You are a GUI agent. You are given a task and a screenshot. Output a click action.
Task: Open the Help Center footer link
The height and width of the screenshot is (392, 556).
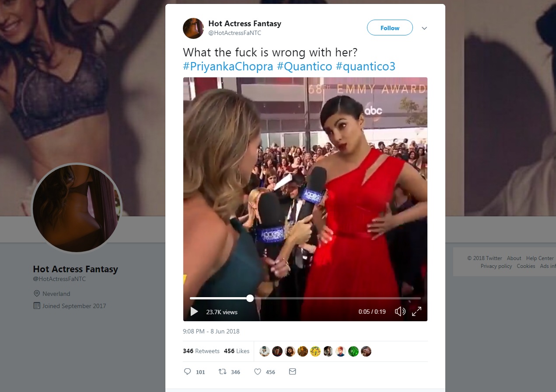point(540,258)
